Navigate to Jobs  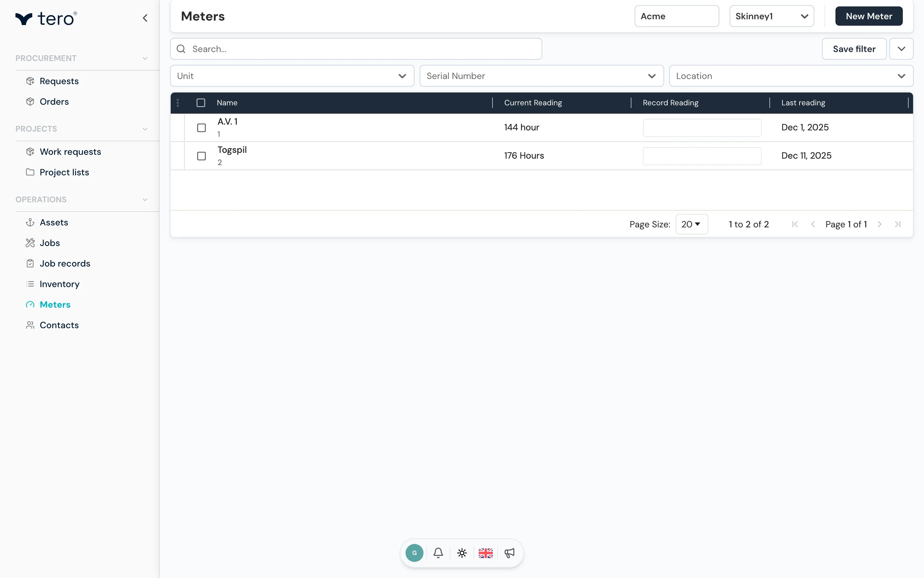pos(50,243)
